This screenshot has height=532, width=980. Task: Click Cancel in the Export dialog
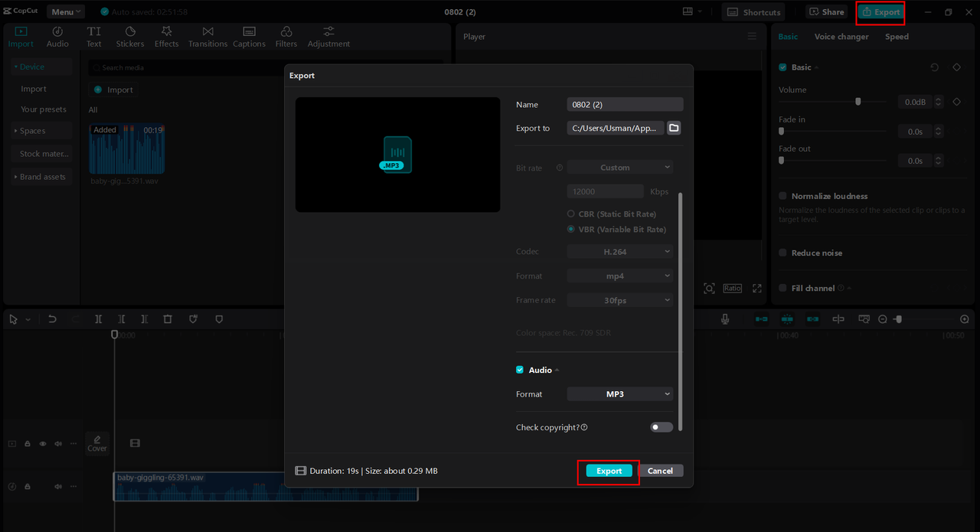pos(660,471)
